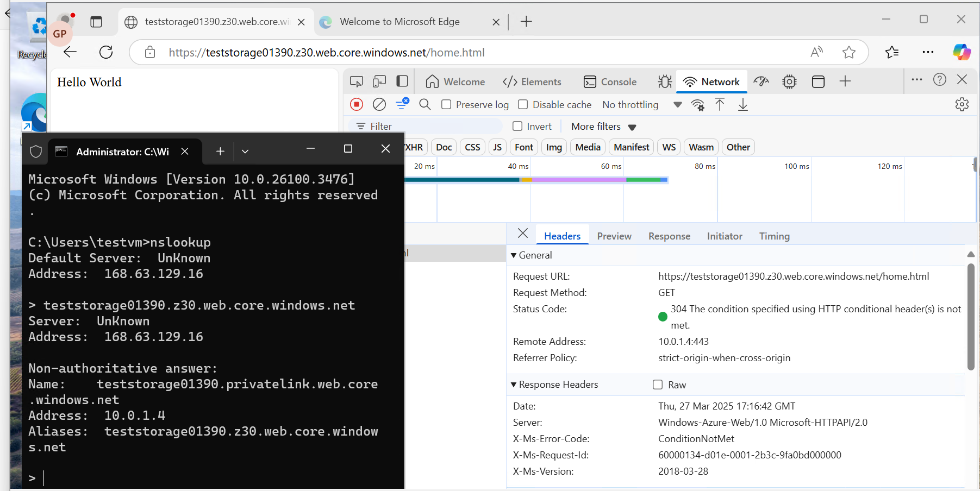The width and height of the screenshot is (980, 491).
Task: Filter requests by Manifest type
Action: (x=632, y=147)
